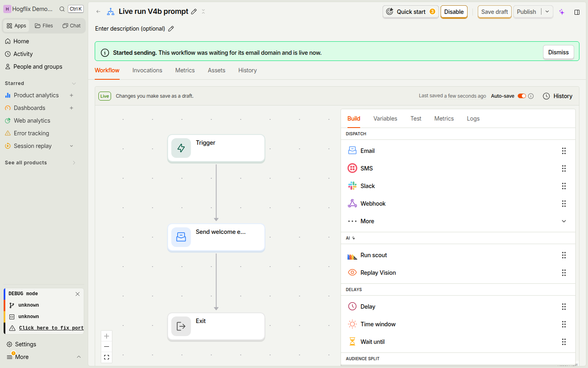Click the Auto-save info icon
The width and height of the screenshot is (588, 368).
(x=531, y=96)
